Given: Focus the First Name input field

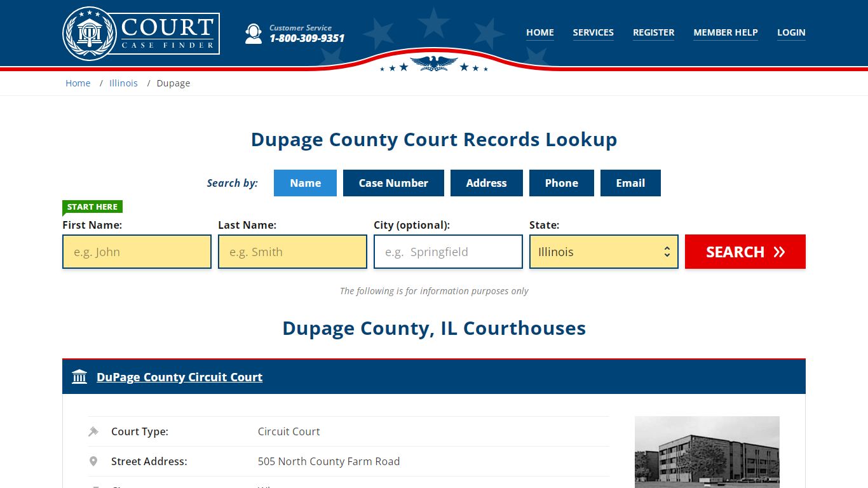Looking at the screenshot, I should point(137,252).
